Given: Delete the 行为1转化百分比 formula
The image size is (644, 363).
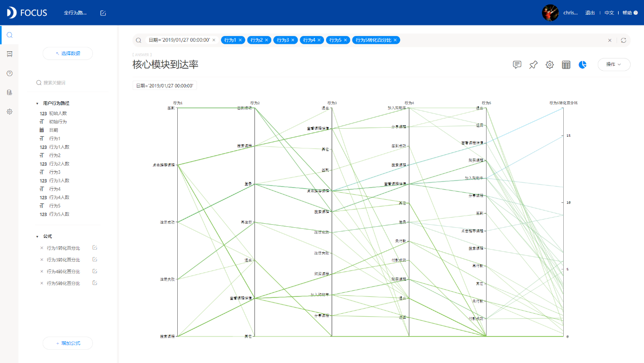Looking at the screenshot, I should point(42,248).
